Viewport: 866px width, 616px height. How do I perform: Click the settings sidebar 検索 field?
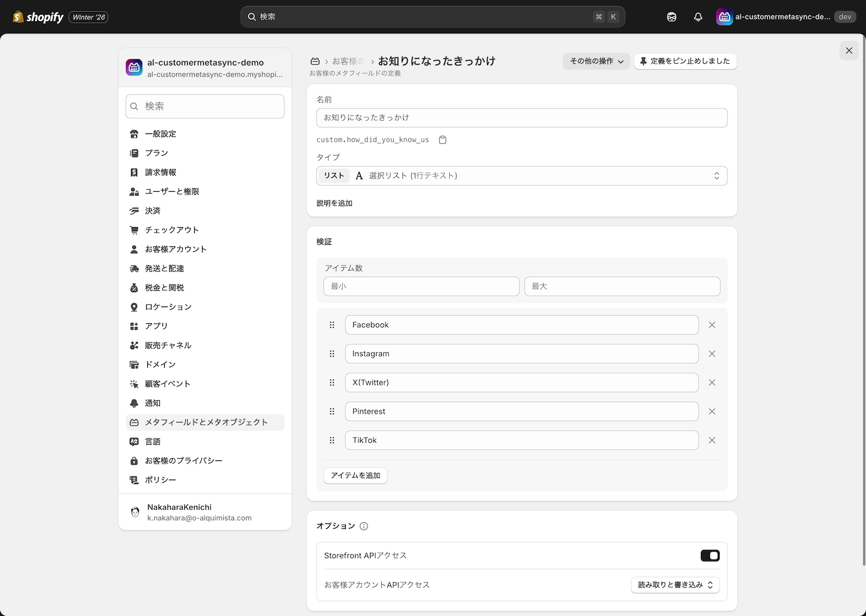(x=205, y=106)
